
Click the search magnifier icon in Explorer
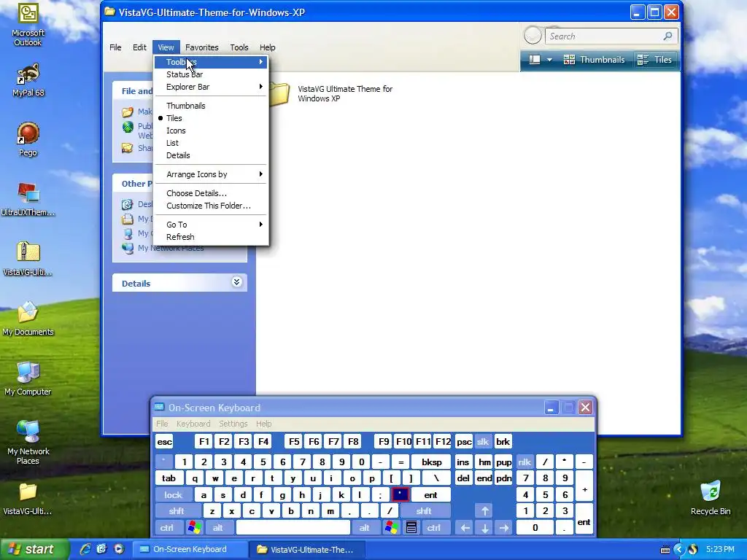click(668, 36)
